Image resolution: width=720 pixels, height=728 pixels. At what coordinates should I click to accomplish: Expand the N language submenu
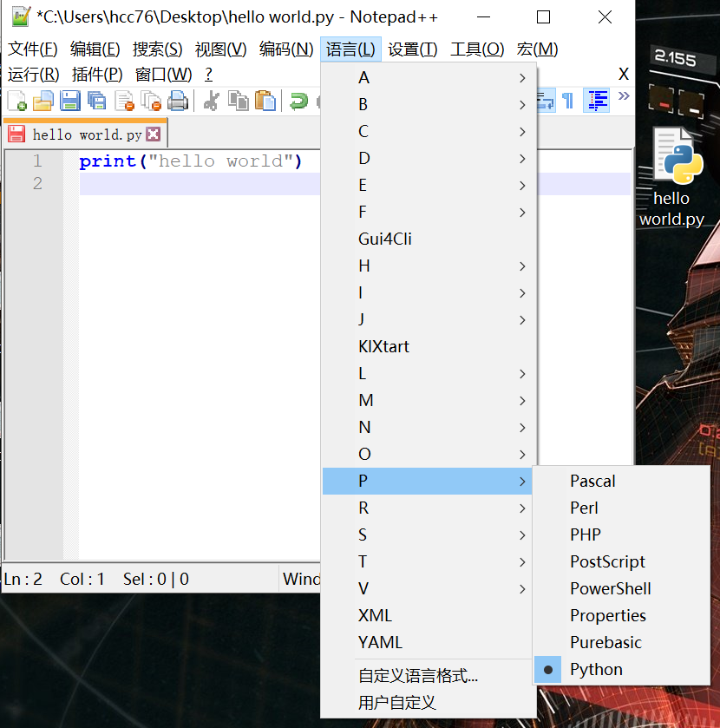pyautogui.click(x=429, y=428)
